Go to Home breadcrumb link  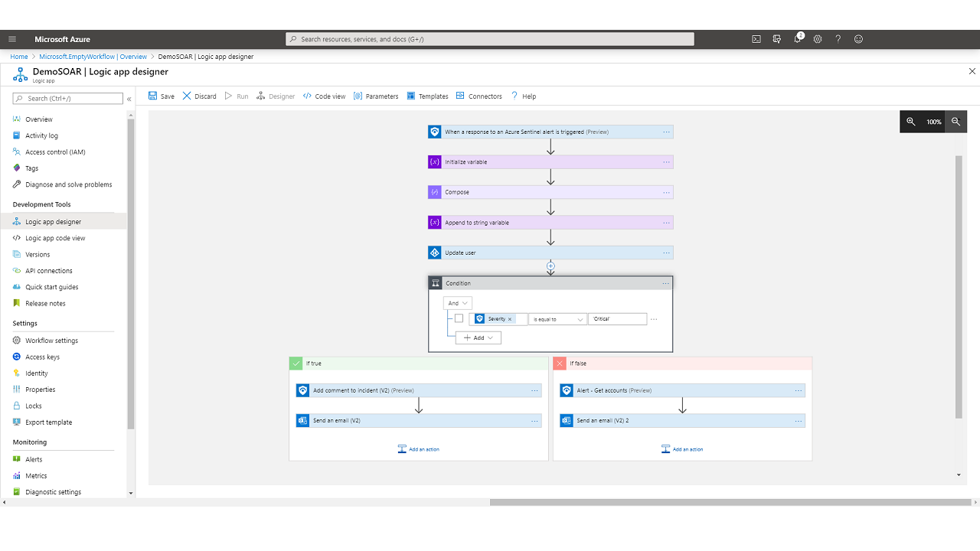click(x=19, y=57)
